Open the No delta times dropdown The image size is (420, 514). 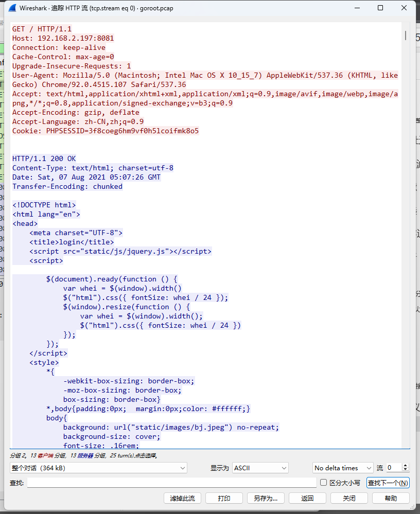343,468
